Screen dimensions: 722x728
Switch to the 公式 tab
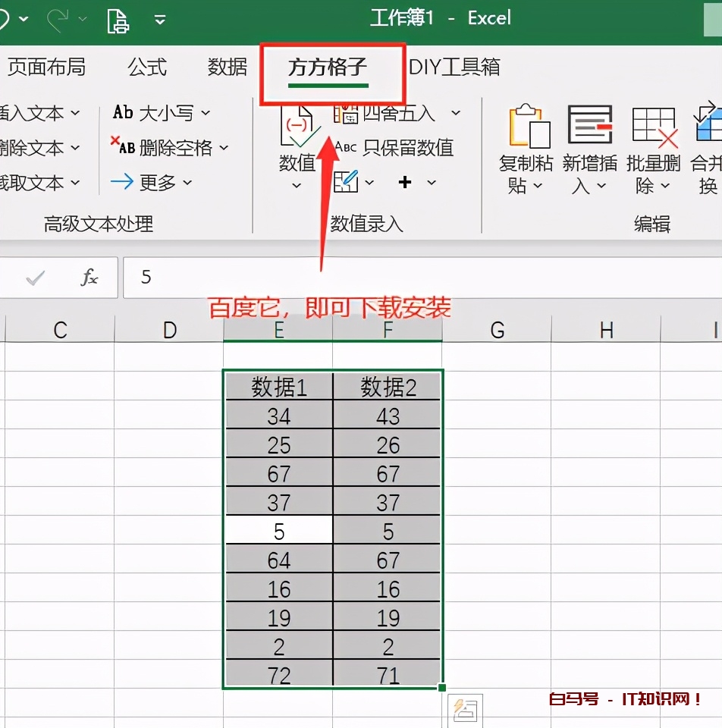coord(147,67)
